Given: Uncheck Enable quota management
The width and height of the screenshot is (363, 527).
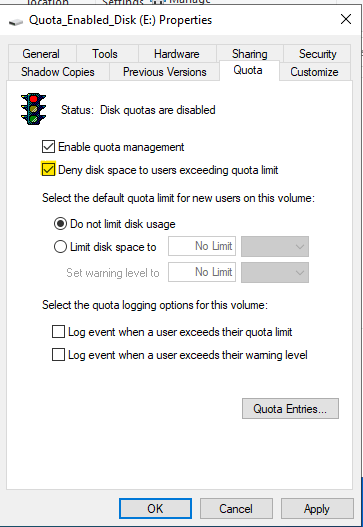Looking at the screenshot, I should [48, 147].
